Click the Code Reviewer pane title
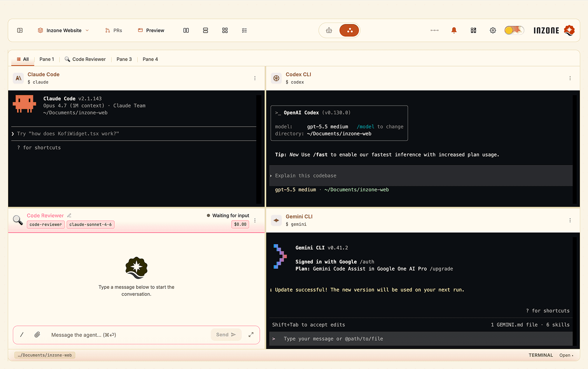588x369 pixels. point(45,215)
